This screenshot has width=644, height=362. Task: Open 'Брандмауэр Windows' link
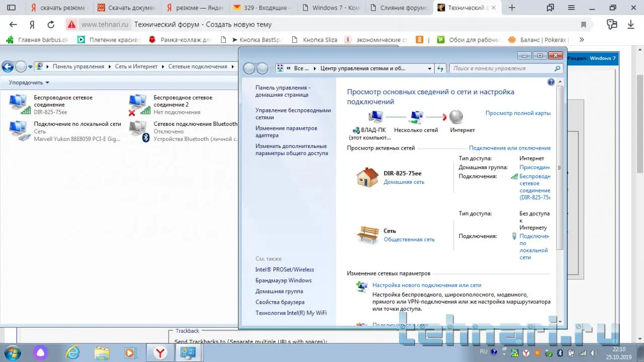pos(283,280)
